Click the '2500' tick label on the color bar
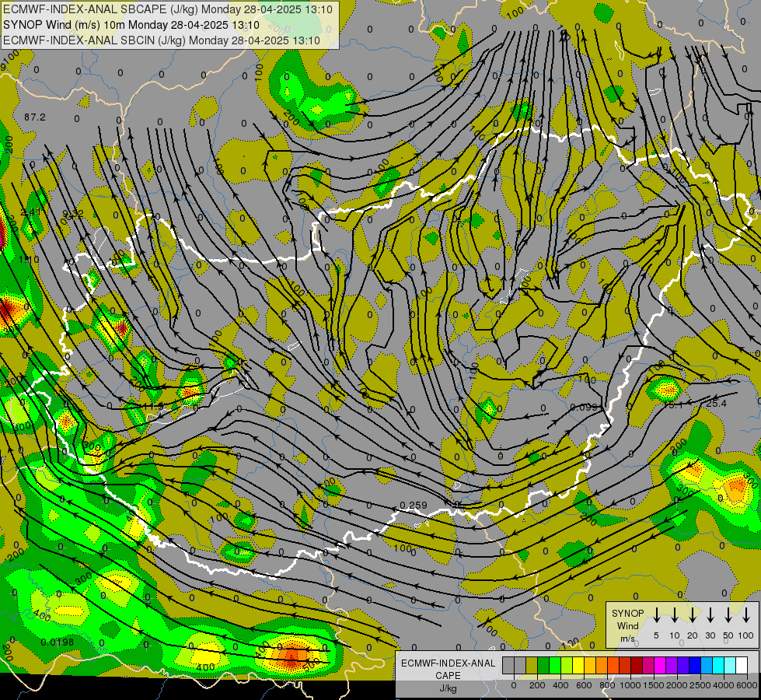761x700 pixels. [700, 685]
